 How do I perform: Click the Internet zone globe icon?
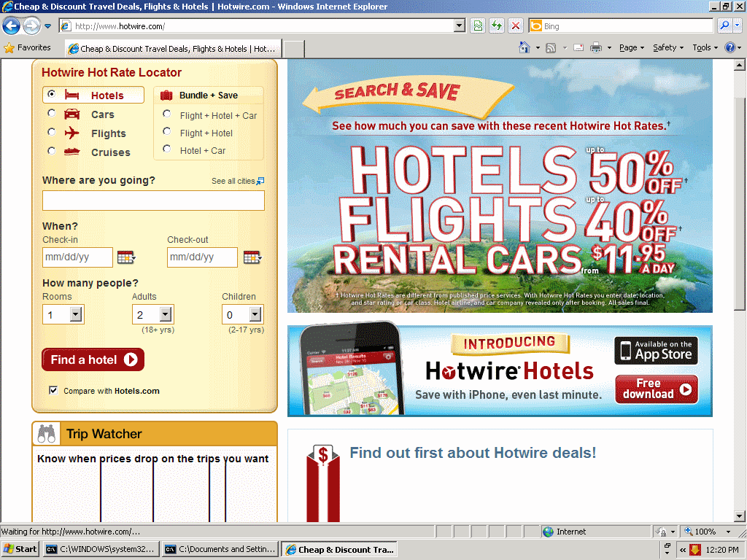click(x=549, y=532)
